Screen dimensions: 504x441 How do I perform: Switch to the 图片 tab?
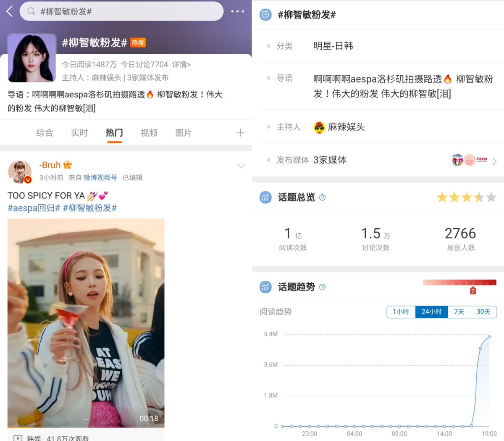184,133
